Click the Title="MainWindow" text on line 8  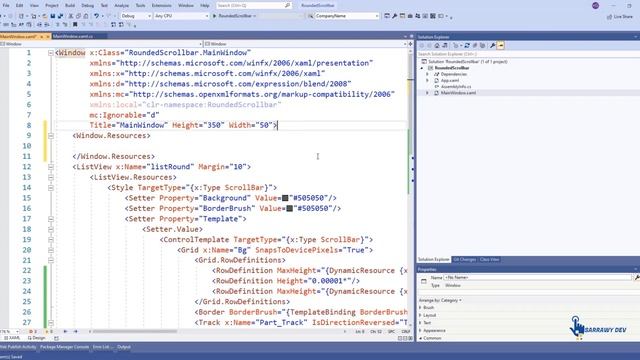[x=129, y=125]
